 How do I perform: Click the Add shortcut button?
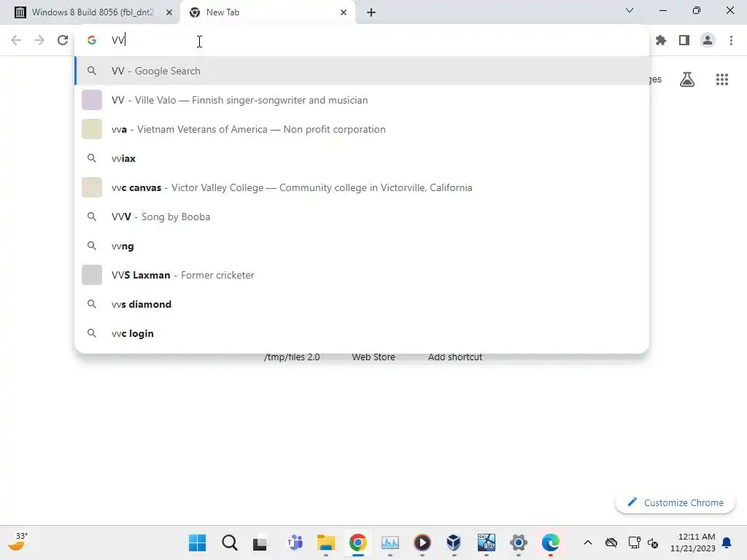[x=455, y=357]
